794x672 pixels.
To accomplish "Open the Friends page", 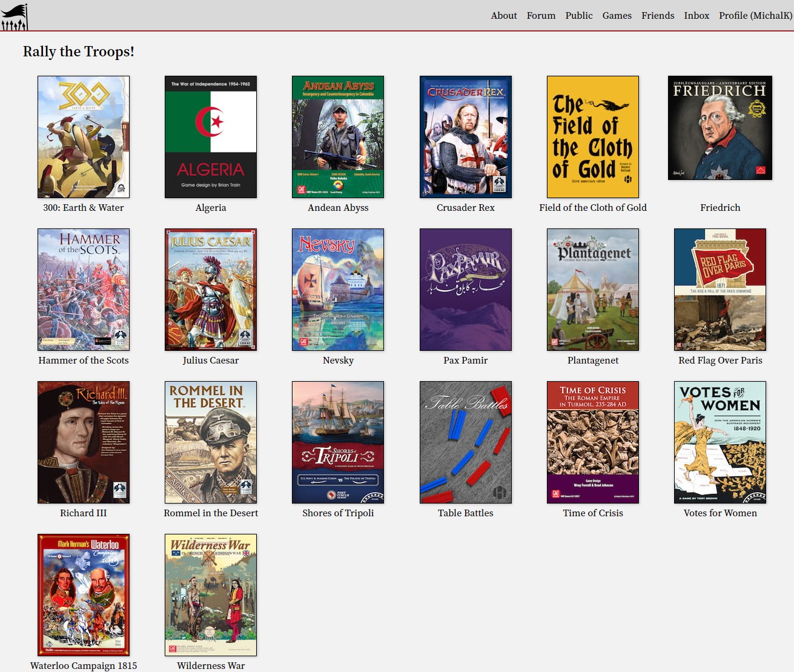I will pos(658,16).
